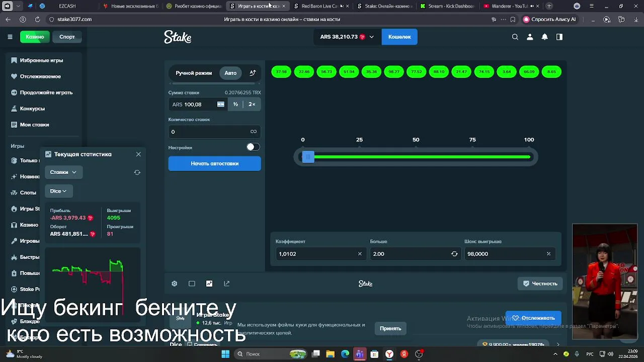Click the green slider track near 50
The height and width of the screenshot is (362, 644).
pyautogui.click(x=416, y=157)
